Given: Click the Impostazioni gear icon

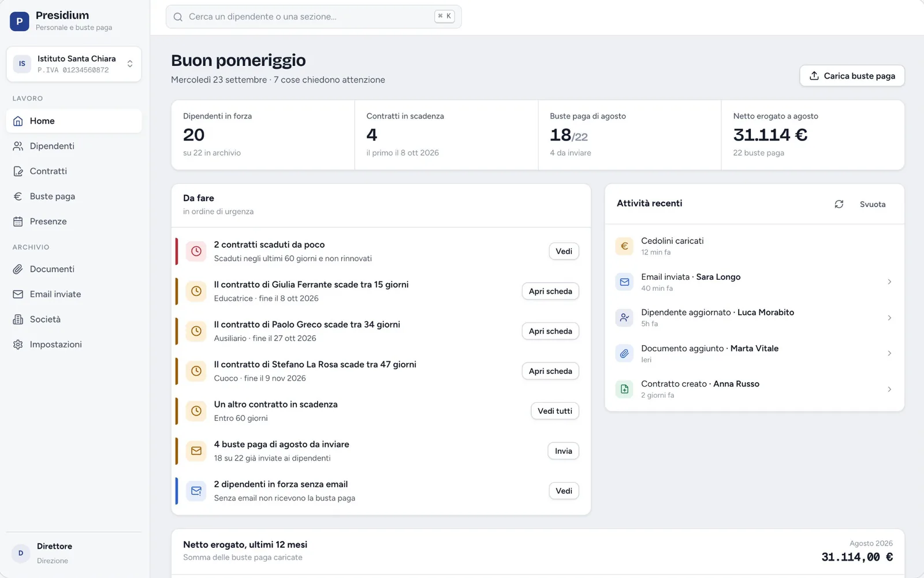Looking at the screenshot, I should 18,344.
